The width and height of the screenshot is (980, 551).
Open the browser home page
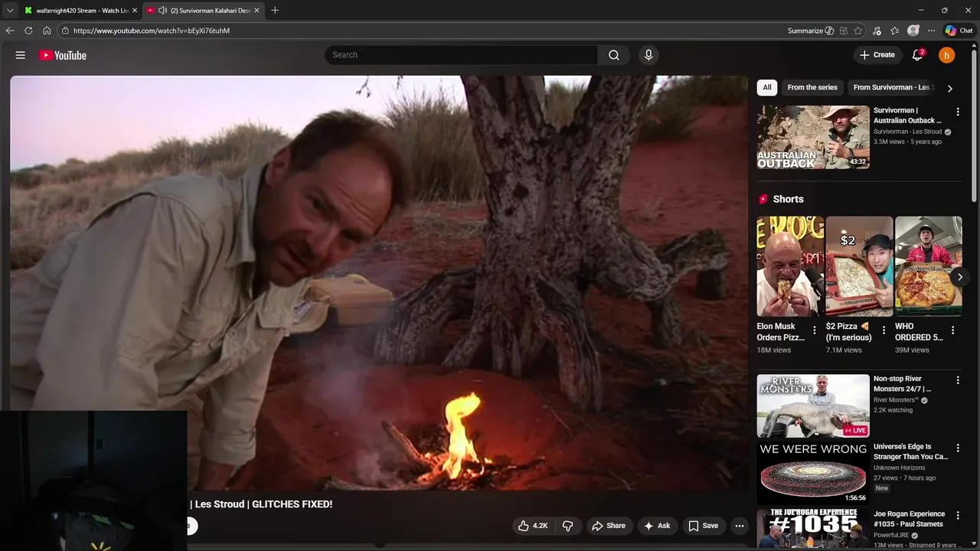[47, 31]
